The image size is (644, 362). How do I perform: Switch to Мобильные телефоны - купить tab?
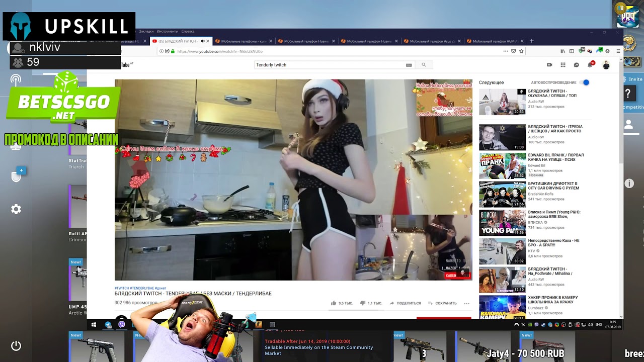[x=244, y=41]
